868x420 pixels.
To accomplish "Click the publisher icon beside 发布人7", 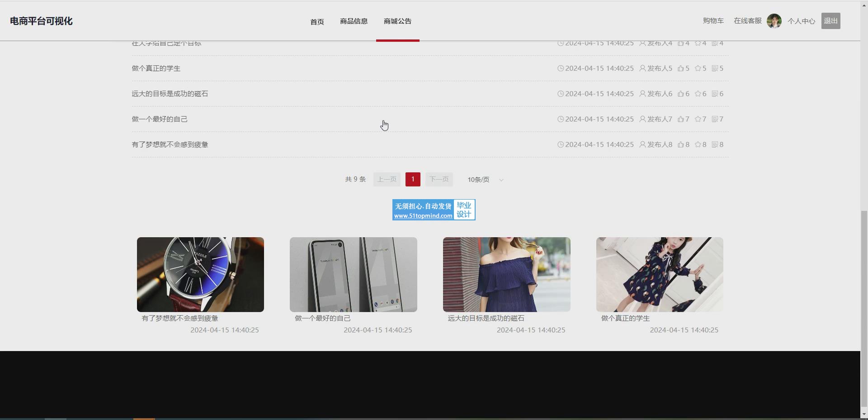I will 642,119.
